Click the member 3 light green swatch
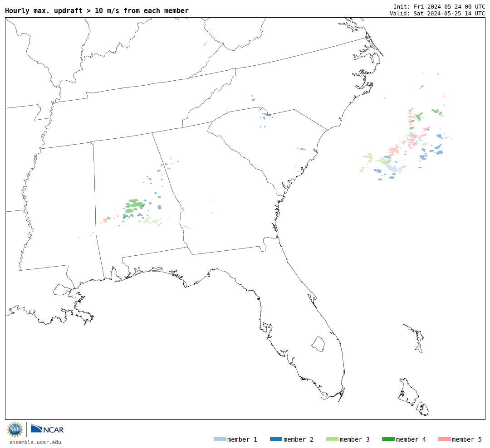This screenshot has height=448, width=490. (x=332, y=439)
